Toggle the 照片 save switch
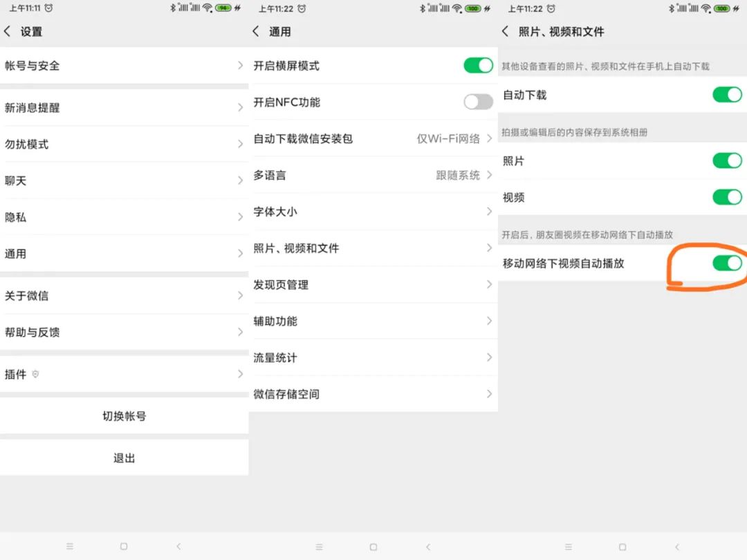This screenshot has width=747, height=560. tap(728, 160)
